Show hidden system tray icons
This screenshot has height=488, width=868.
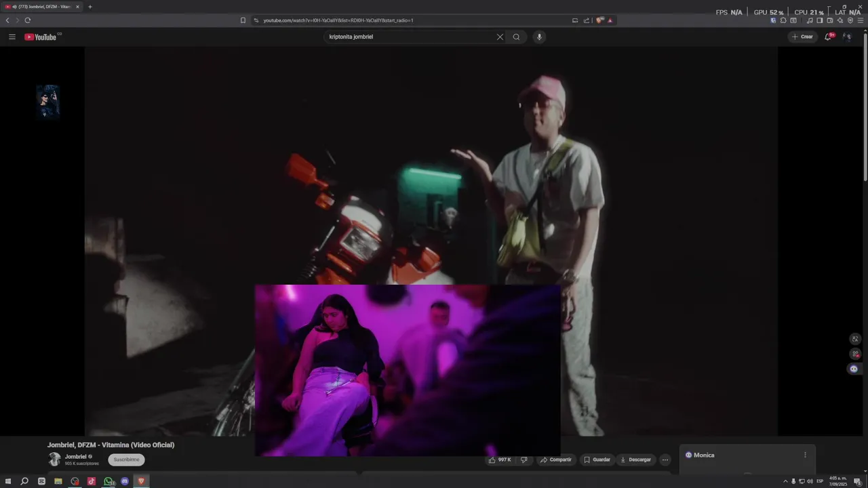785,481
